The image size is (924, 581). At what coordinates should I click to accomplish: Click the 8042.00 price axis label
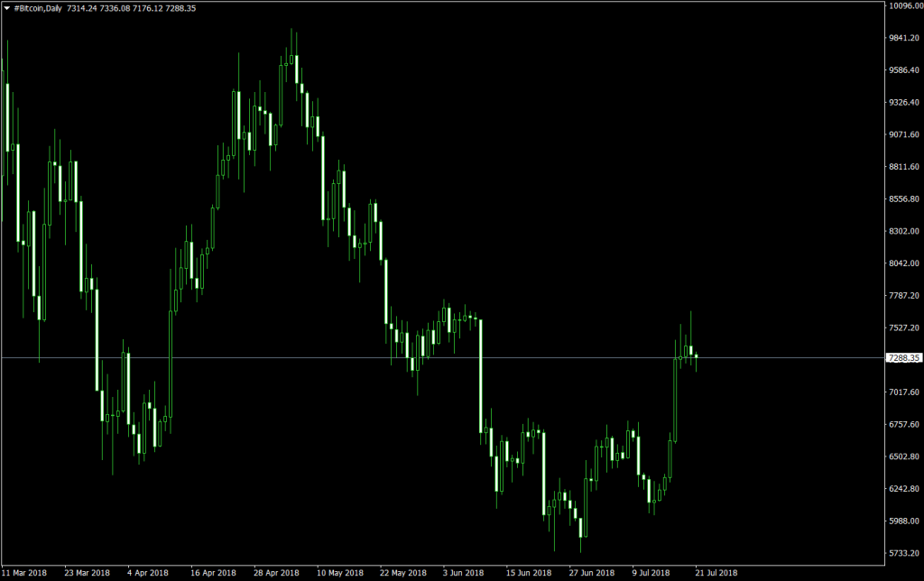pos(903,263)
